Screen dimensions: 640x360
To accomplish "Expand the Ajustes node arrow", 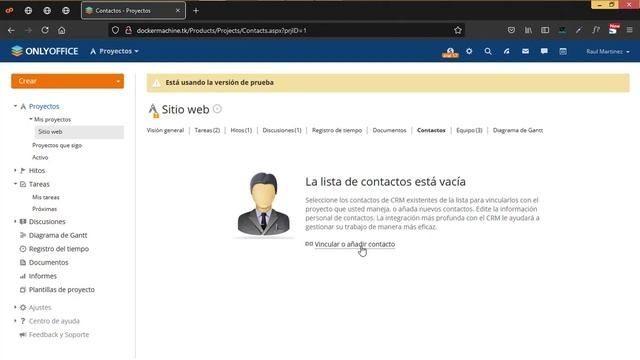I will 15,307.
